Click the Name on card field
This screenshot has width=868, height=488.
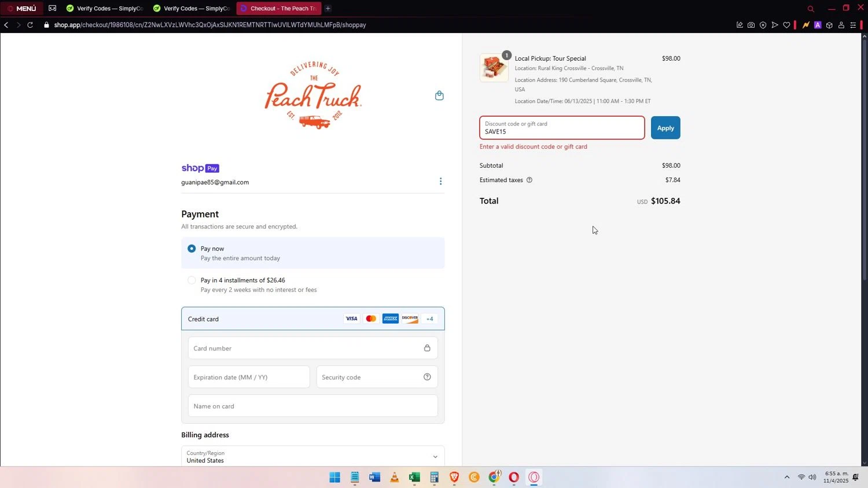313,406
